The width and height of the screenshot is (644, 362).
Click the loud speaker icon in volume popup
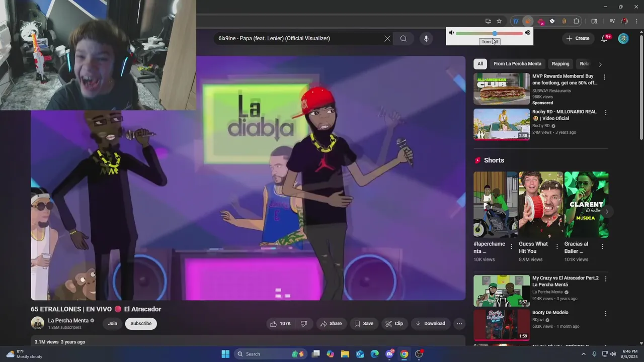coord(527,33)
